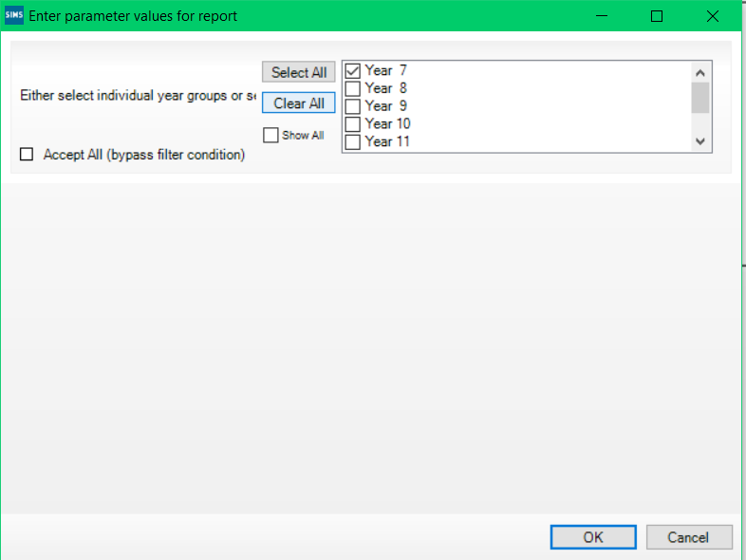
Task: Uncheck the Year 7 checkbox
Action: (353, 70)
